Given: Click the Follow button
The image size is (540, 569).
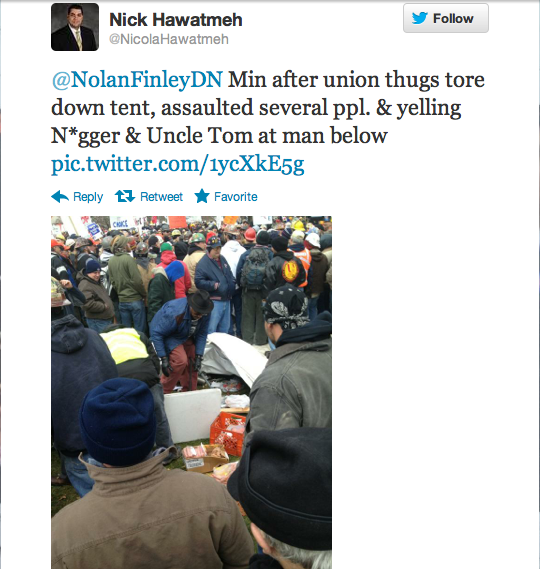Looking at the screenshot, I should click(446, 18).
